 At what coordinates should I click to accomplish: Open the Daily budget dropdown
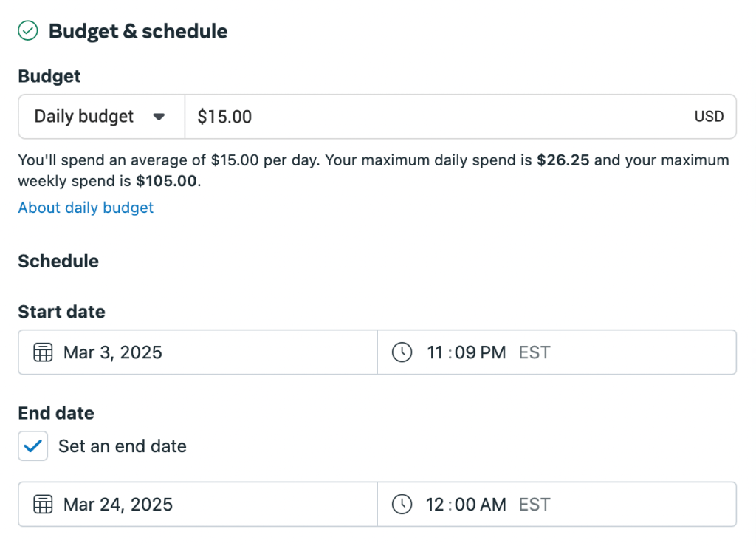click(100, 117)
